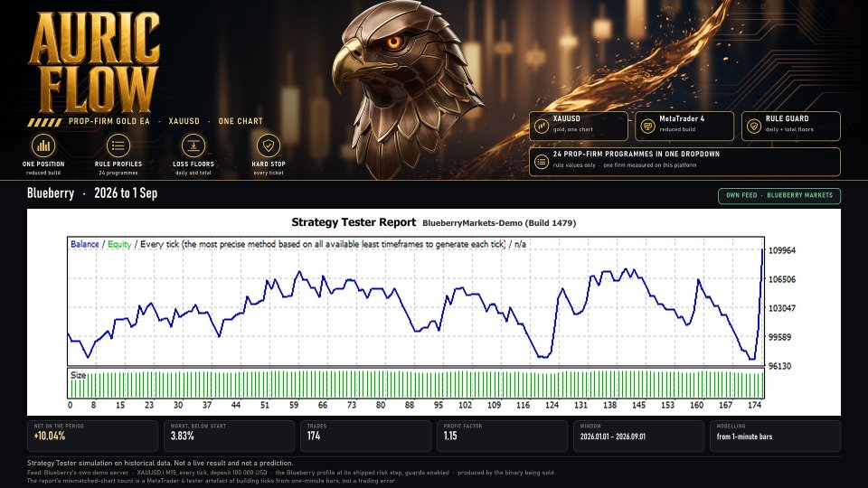Image resolution: width=868 pixels, height=488 pixels.
Task: Click x-axis trade number 59
Action: (293, 405)
